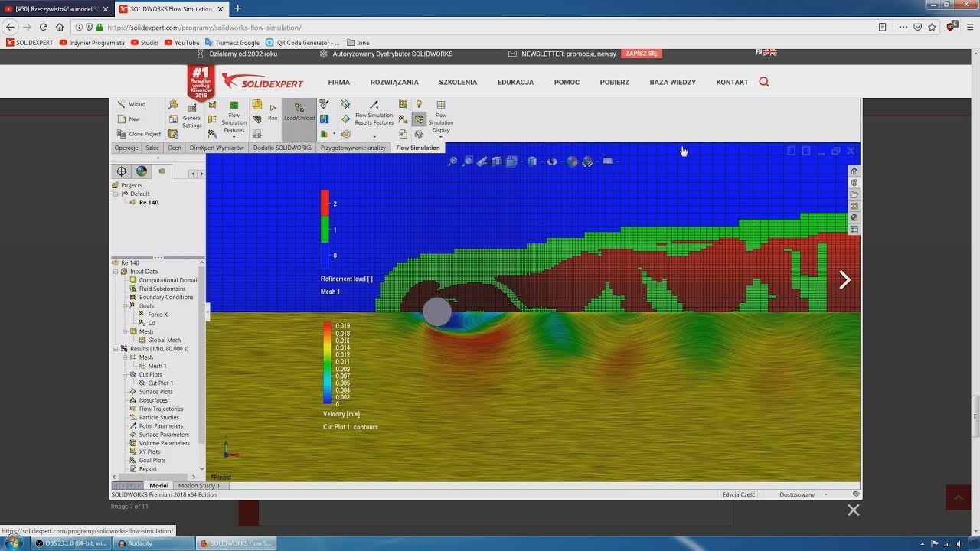The width and height of the screenshot is (980, 551).
Task: Click the ZAPISZ SIĘ newsletter button
Action: point(641,54)
